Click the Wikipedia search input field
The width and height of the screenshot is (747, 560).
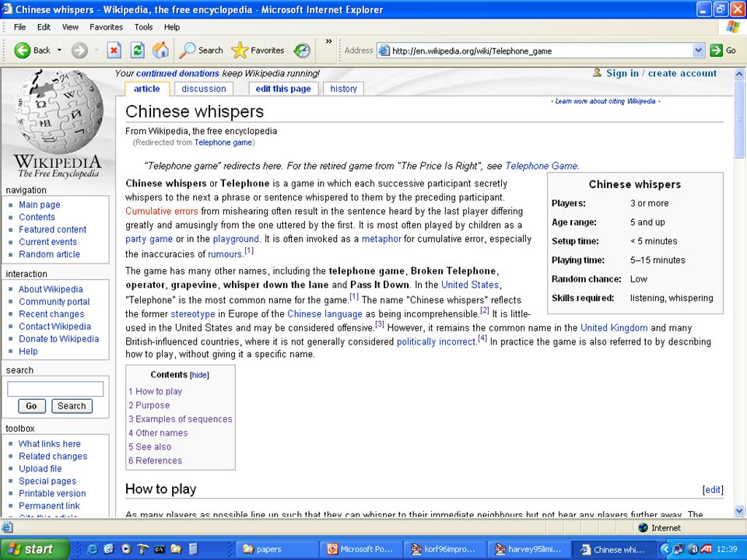pos(55,389)
